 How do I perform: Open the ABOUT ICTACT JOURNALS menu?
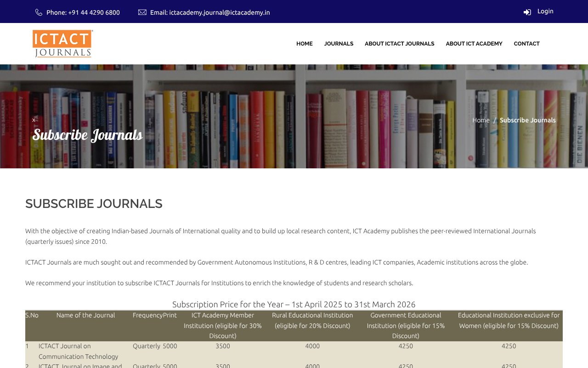[x=399, y=44]
